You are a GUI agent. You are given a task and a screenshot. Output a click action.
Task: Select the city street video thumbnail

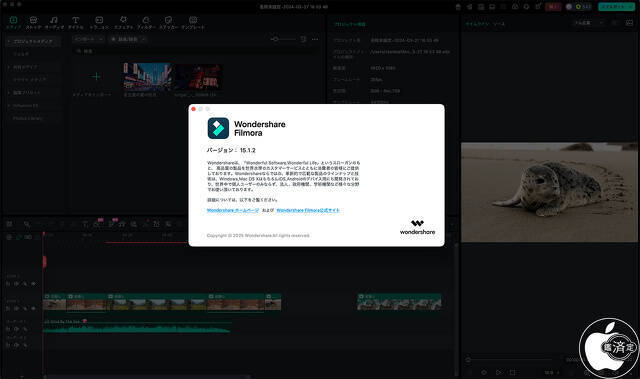coord(148,77)
